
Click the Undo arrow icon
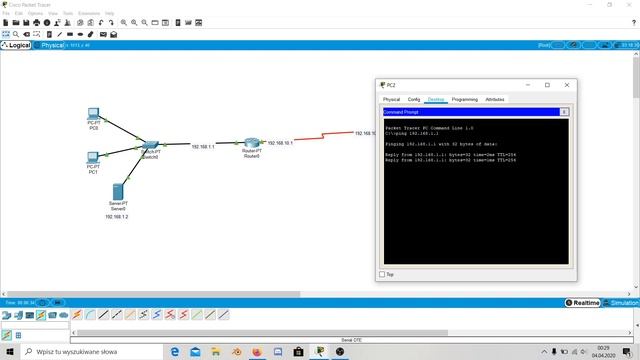coord(101,23)
